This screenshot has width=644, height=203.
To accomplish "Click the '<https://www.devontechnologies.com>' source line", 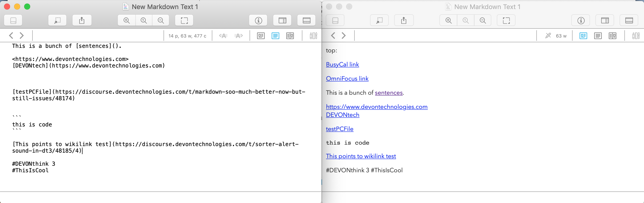I will click(70, 59).
